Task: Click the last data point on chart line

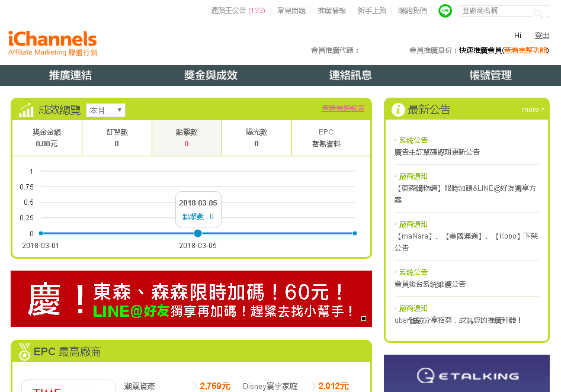Action: click(x=355, y=233)
